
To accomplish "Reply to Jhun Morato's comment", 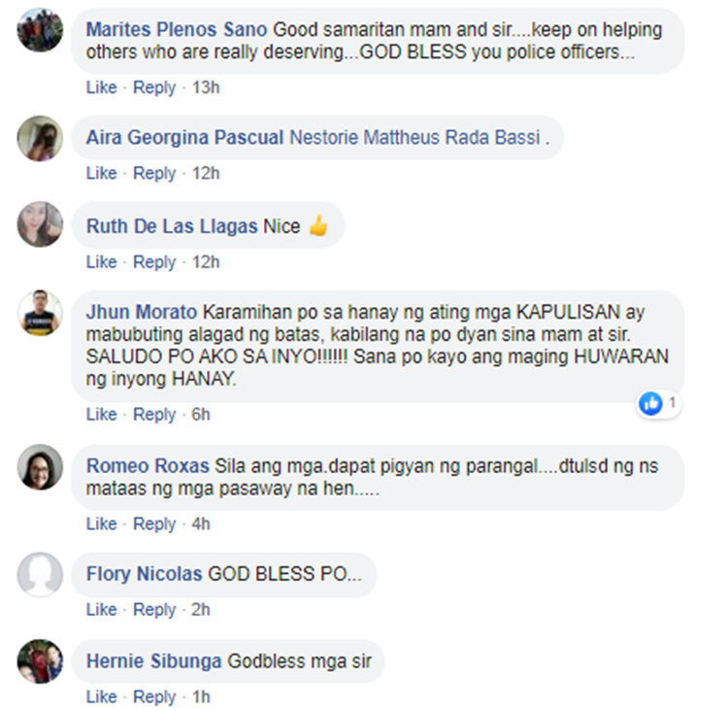I will pos(154,415).
